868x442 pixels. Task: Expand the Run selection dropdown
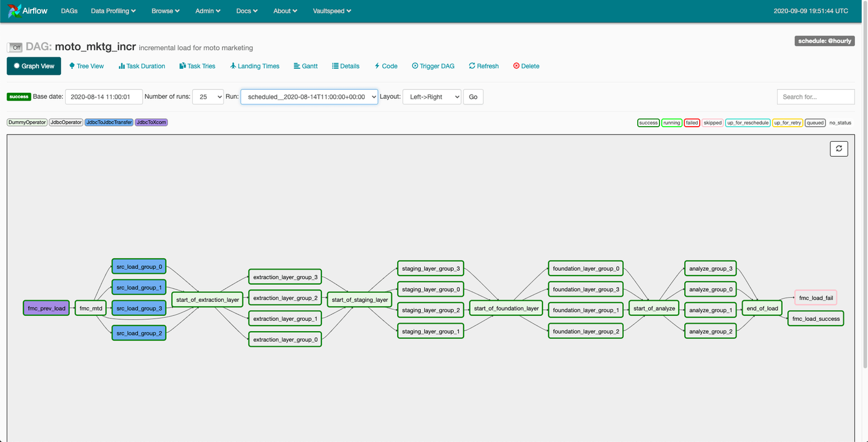pyautogui.click(x=309, y=96)
